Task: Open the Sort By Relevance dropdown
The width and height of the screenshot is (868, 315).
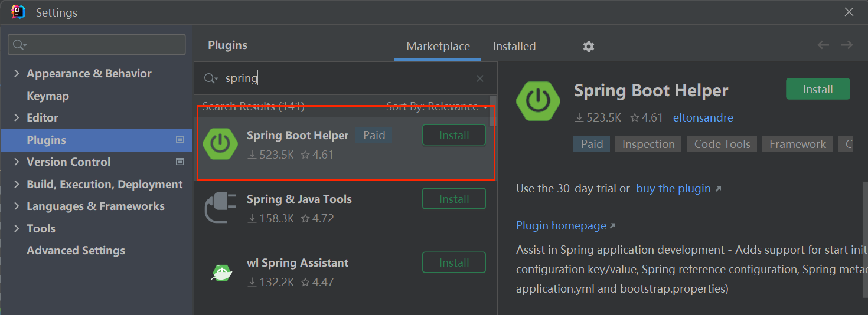Action: coord(437,107)
